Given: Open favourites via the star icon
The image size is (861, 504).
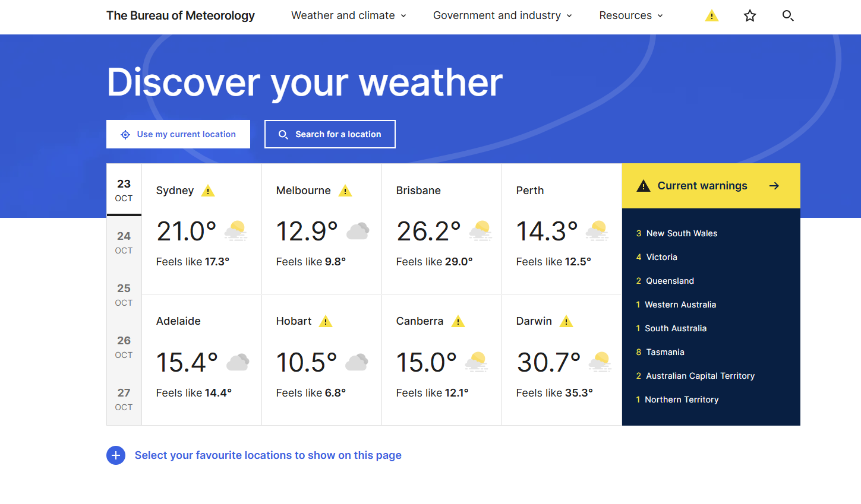Looking at the screenshot, I should [x=750, y=16].
